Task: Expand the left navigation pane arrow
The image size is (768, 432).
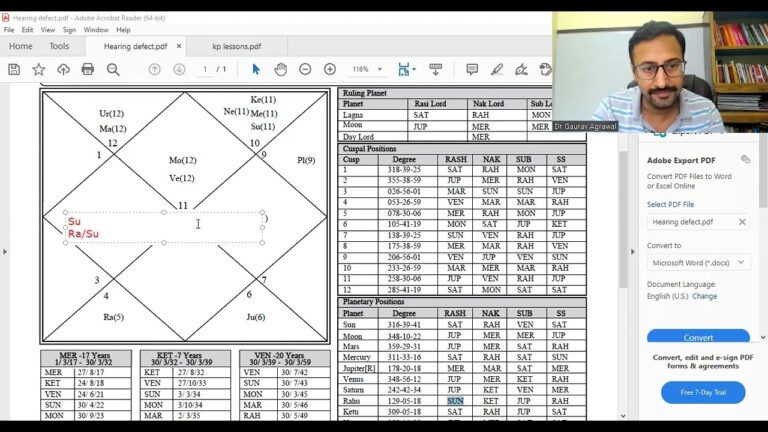Action: [5, 252]
